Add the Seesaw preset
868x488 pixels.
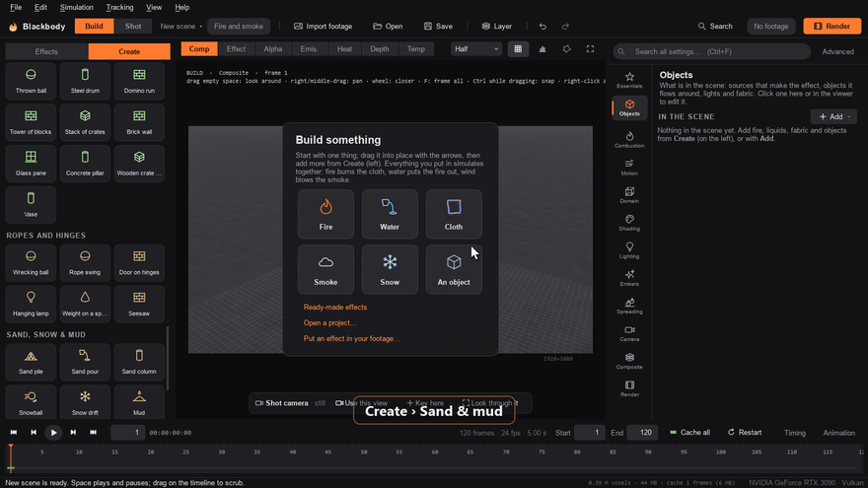point(139,304)
